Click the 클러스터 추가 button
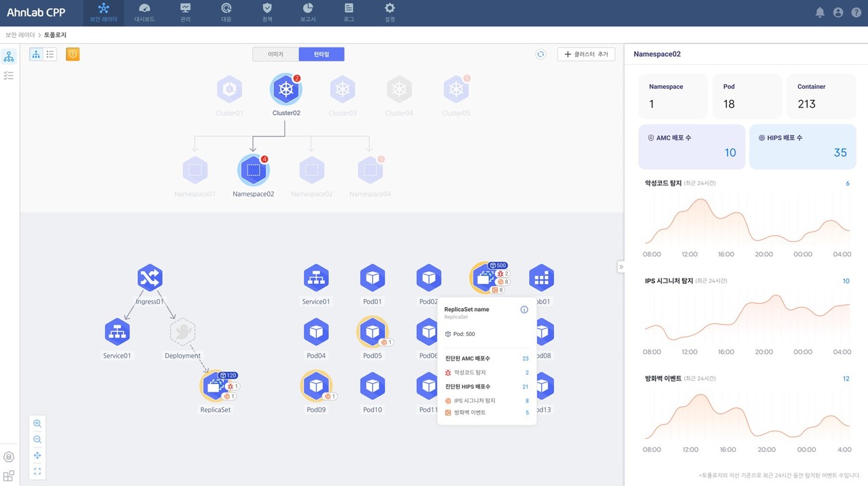This screenshot has width=868, height=486. pos(586,54)
